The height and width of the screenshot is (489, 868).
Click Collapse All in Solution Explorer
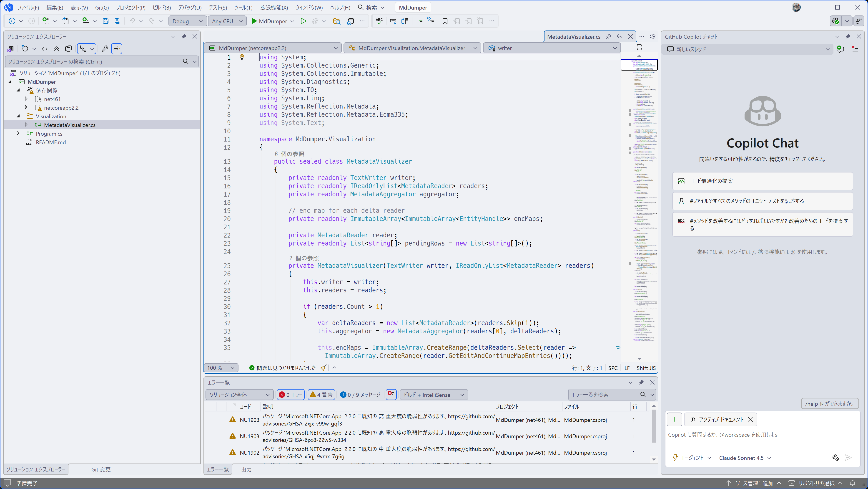click(x=57, y=48)
